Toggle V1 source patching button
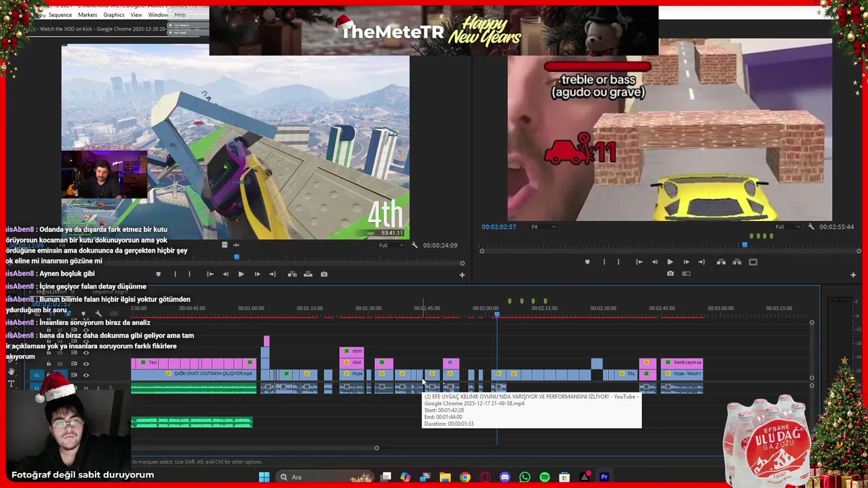This screenshot has width=868, height=488. point(37,375)
